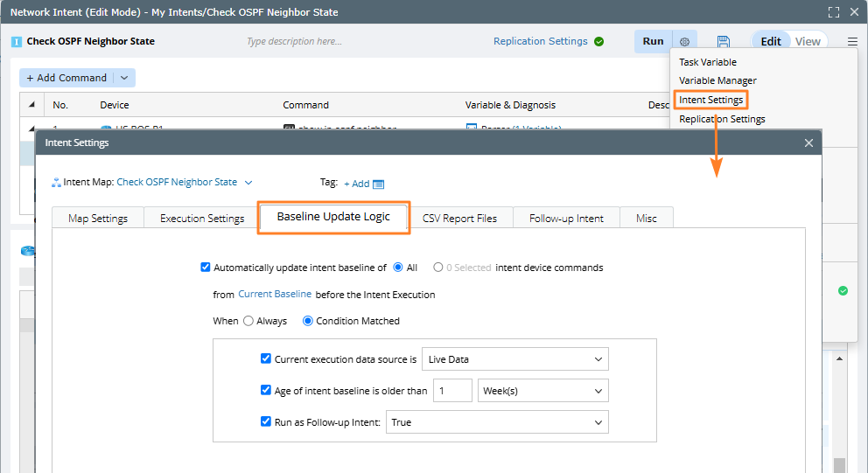Viewport: 868px width, 473px height.
Task: Click the Current Baseline link
Action: click(275, 295)
